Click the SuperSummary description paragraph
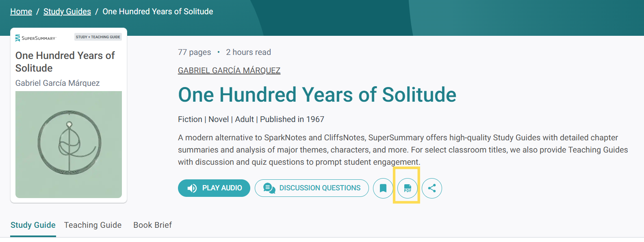 point(403,150)
